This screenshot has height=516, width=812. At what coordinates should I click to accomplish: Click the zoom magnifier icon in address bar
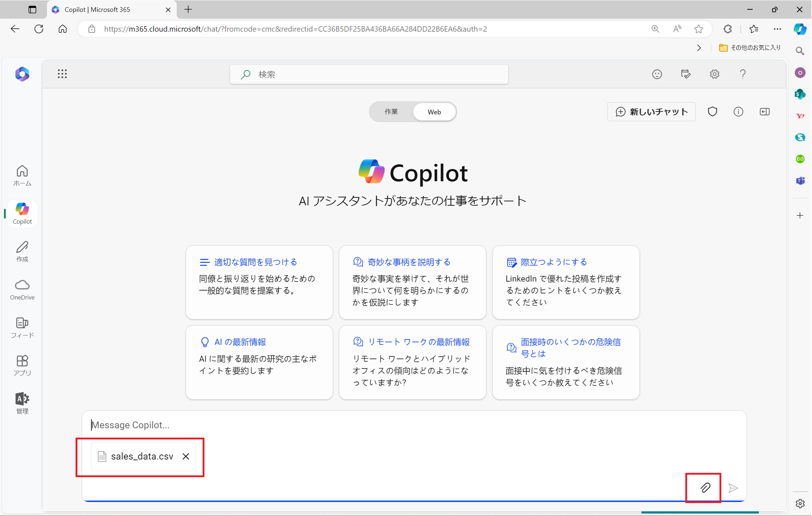pos(655,29)
